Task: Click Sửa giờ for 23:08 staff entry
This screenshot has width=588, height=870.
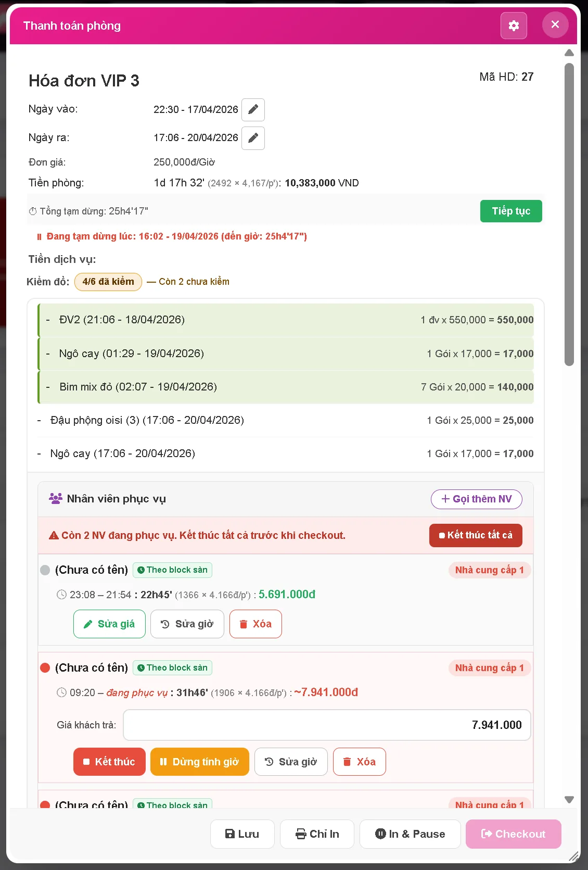Action: [187, 624]
